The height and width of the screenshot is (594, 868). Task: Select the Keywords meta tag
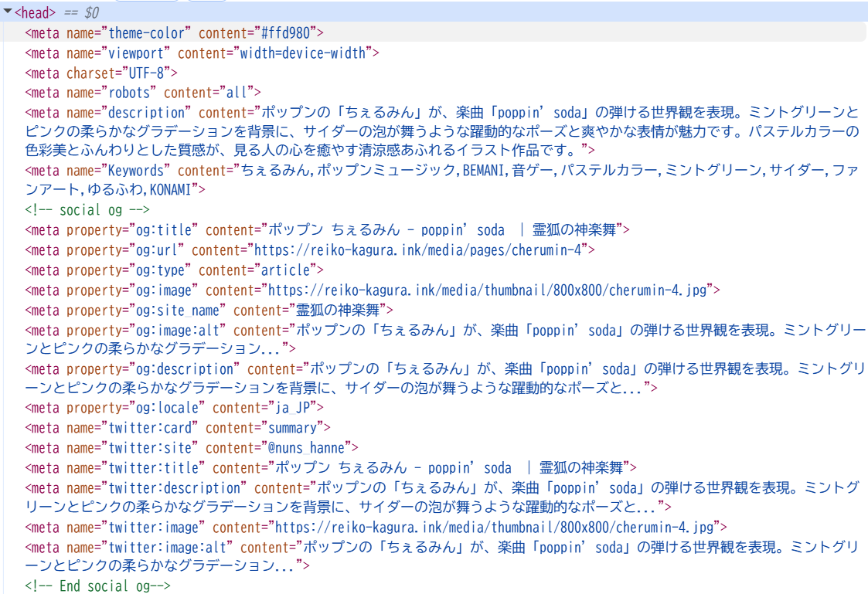pos(442,180)
